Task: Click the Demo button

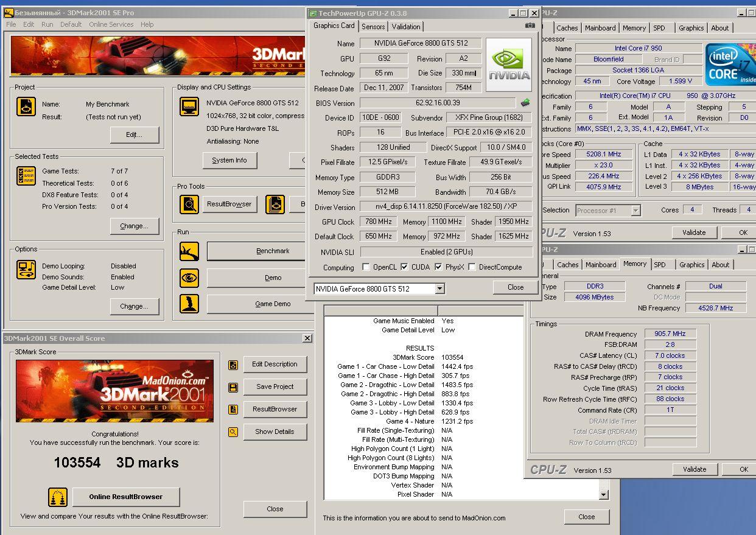Action: [x=257, y=278]
